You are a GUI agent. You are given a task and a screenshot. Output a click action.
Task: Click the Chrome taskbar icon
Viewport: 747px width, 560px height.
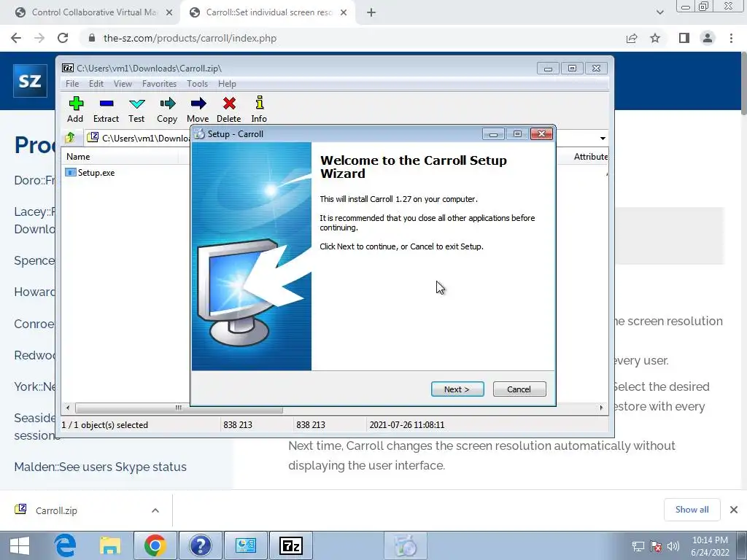(155, 545)
